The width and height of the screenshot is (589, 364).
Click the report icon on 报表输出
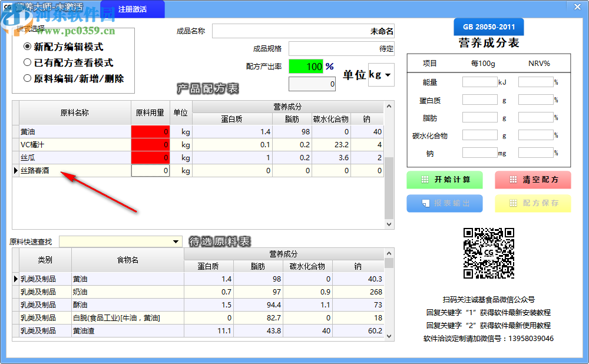point(426,203)
